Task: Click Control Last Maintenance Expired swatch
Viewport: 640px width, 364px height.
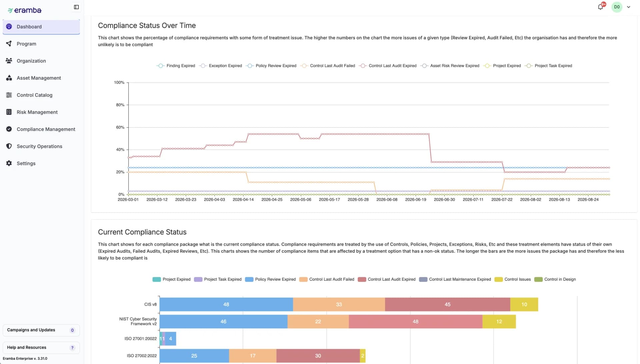Action: coord(423,279)
